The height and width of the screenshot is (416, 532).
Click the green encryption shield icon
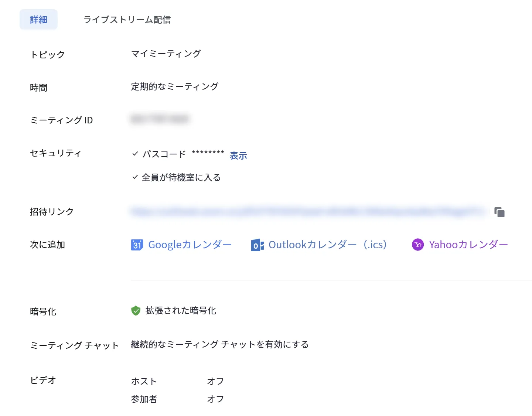[136, 311]
